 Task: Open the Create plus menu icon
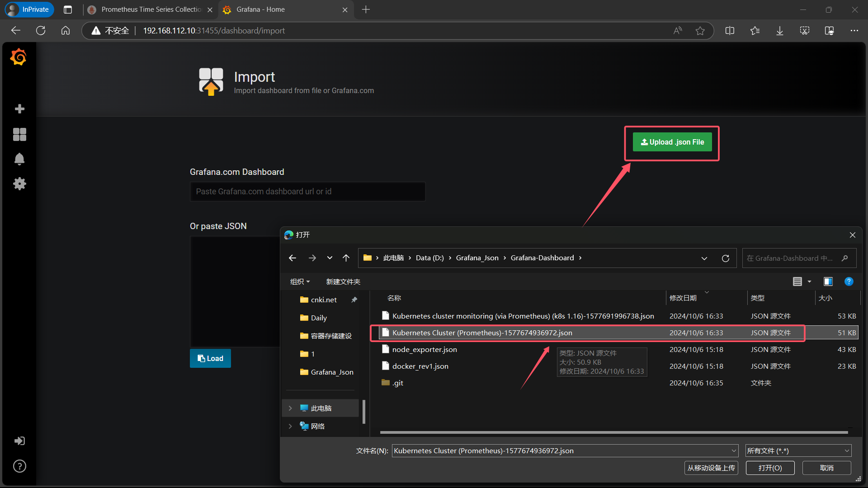point(19,109)
